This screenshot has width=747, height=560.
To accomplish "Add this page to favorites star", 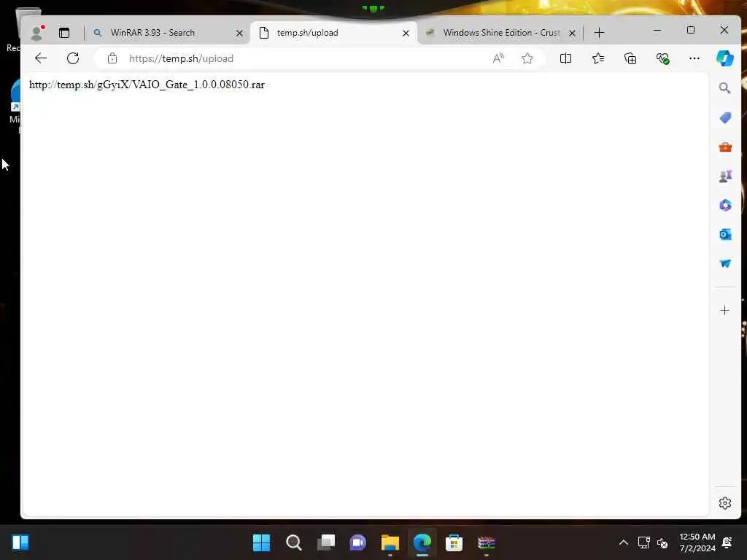I will [527, 58].
